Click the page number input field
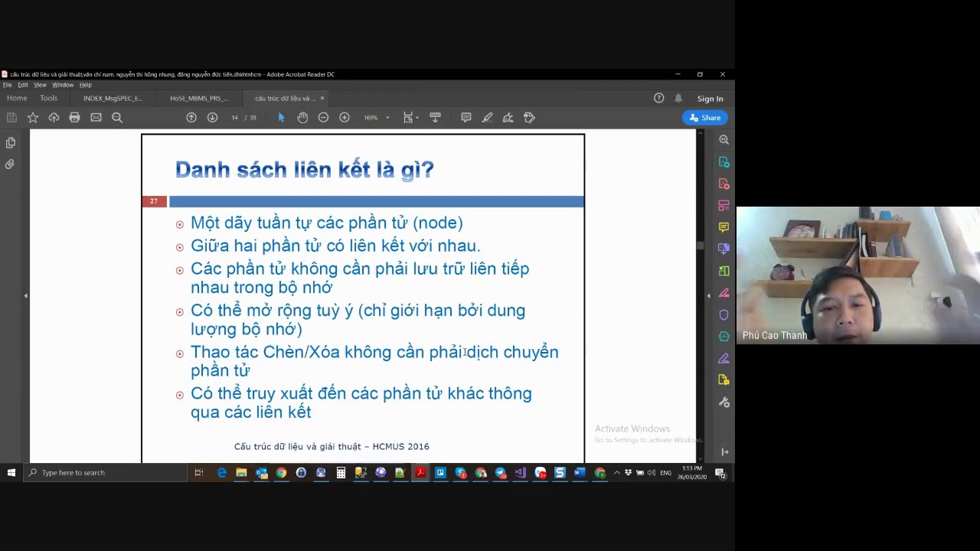Image resolution: width=980 pixels, height=551 pixels. pos(234,117)
